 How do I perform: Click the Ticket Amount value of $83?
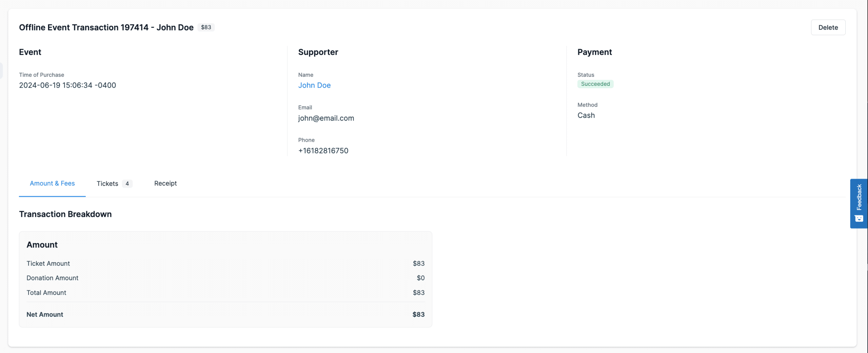pos(419,263)
